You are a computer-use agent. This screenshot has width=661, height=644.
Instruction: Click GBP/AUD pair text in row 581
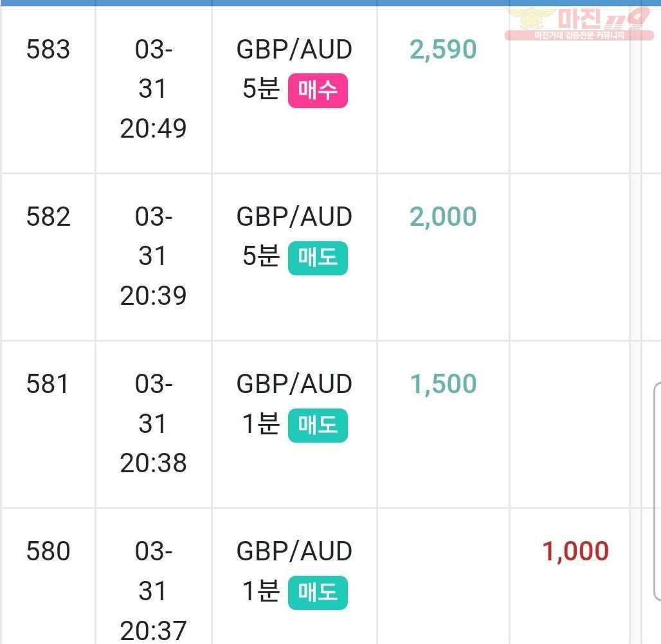coord(294,384)
